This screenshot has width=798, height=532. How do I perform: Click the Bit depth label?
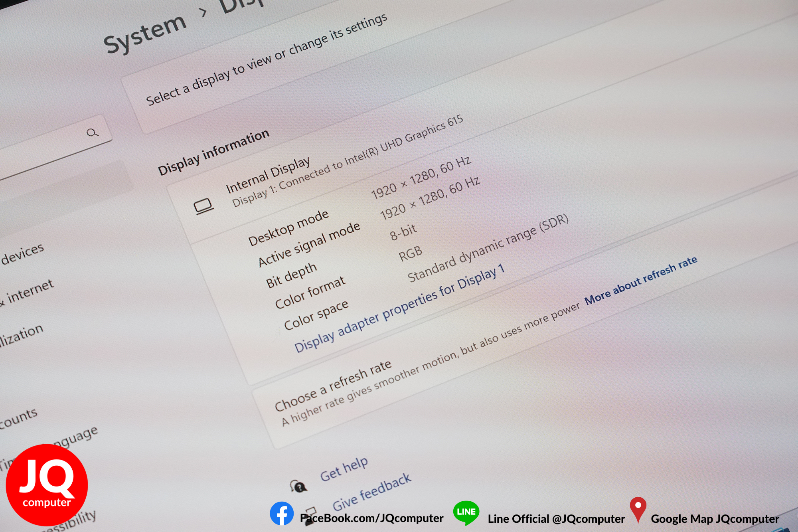click(x=291, y=275)
